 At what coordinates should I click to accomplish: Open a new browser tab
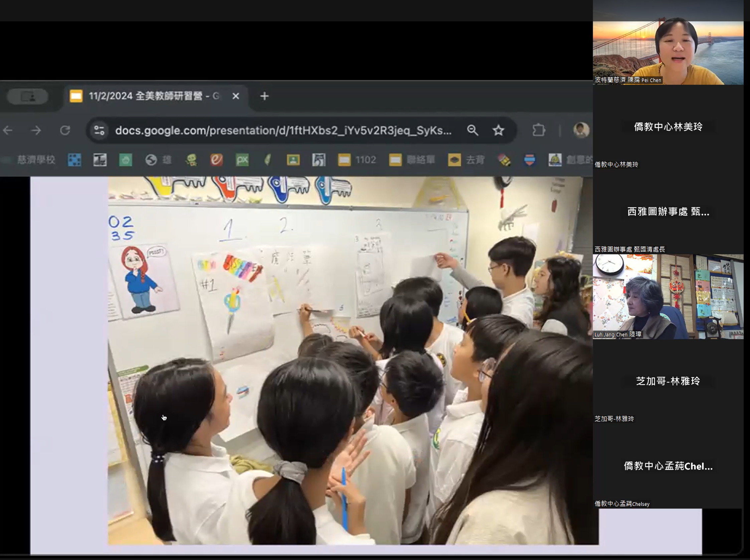click(264, 97)
